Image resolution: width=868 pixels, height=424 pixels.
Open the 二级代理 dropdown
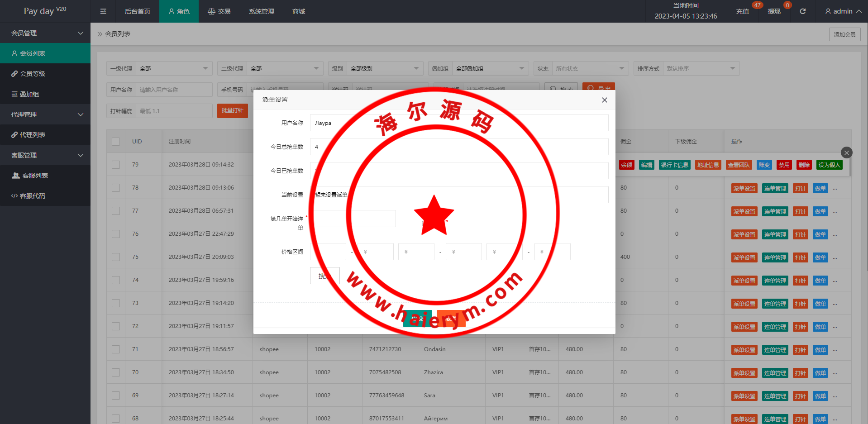285,68
